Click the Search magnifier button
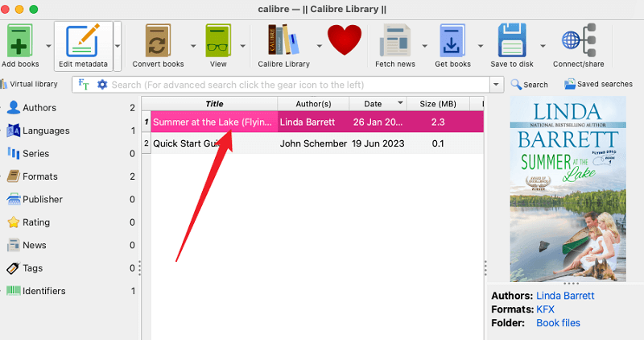644x340 pixels. click(530, 85)
